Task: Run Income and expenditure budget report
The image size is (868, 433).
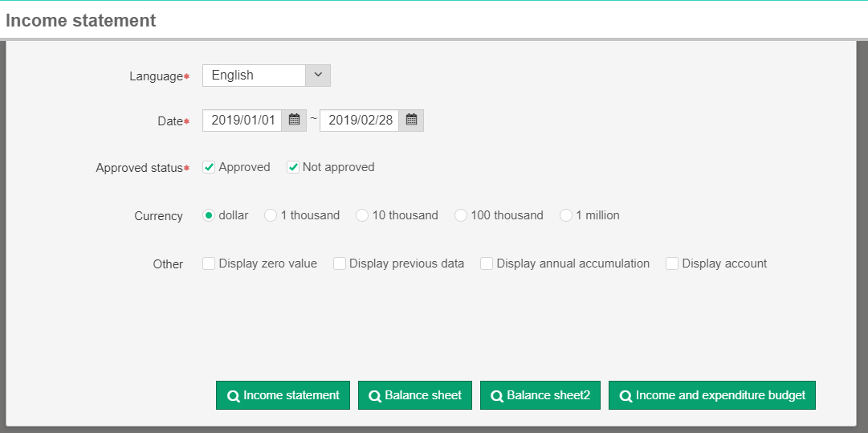Action: click(x=711, y=395)
